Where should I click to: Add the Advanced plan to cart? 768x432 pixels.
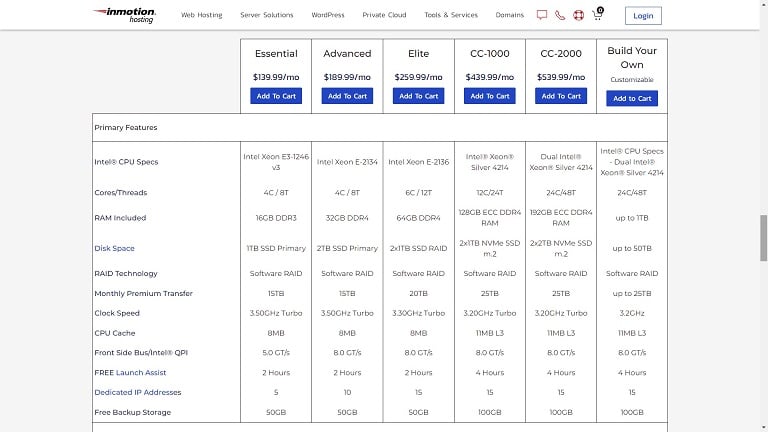click(x=347, y=96)
